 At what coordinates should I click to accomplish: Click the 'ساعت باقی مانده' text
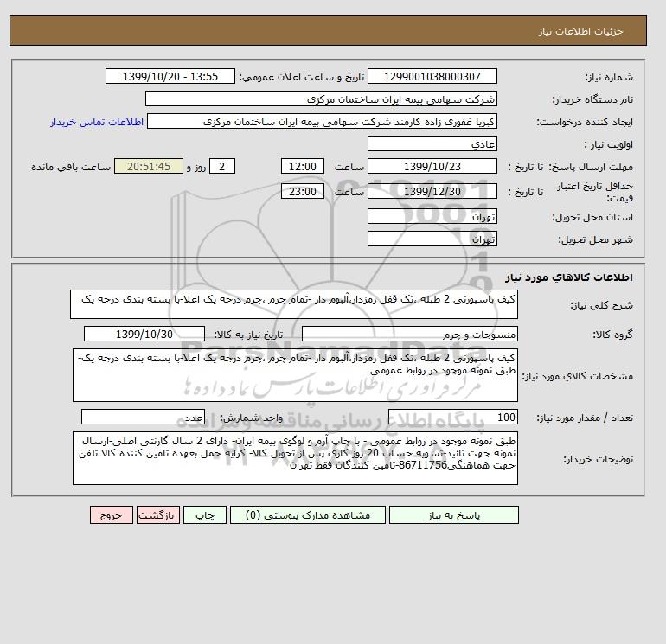71,167
